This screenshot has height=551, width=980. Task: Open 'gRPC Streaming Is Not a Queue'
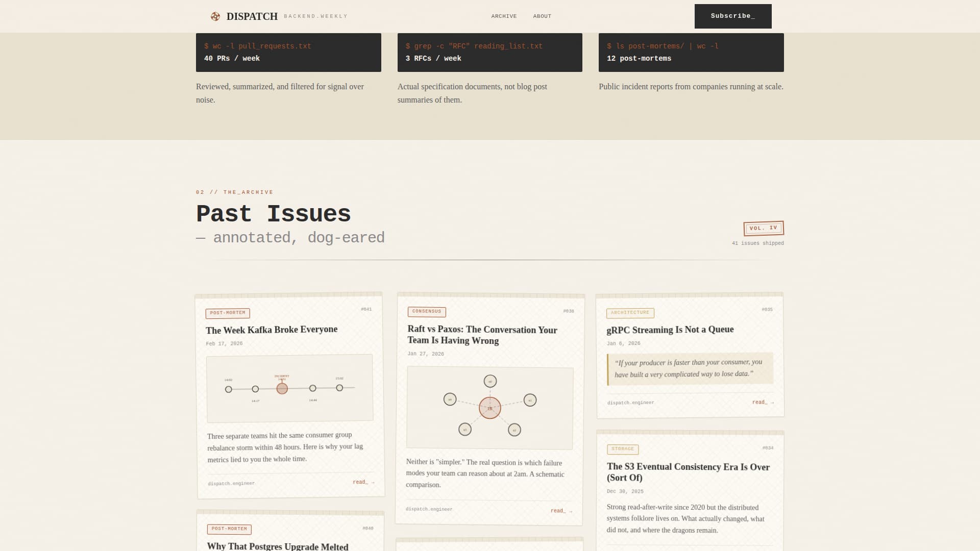click(670, 330)
